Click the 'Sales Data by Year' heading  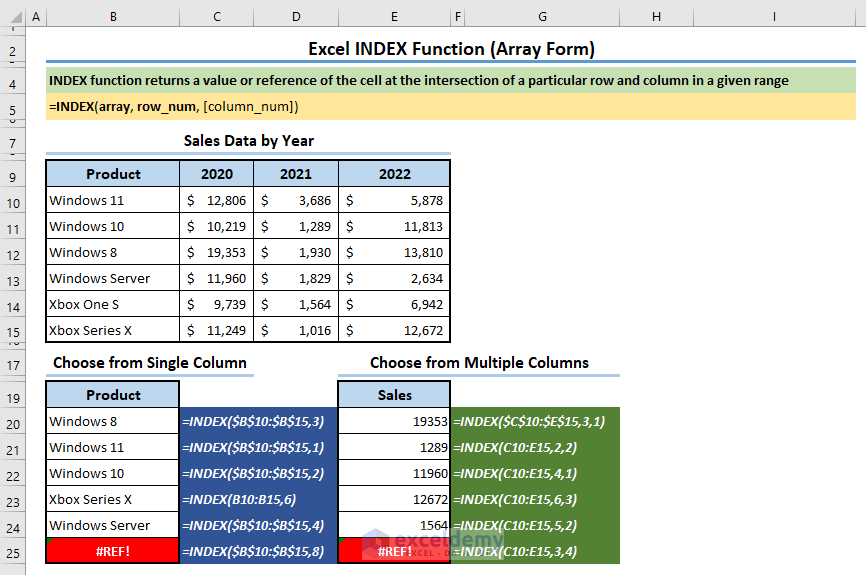point(249,141)
